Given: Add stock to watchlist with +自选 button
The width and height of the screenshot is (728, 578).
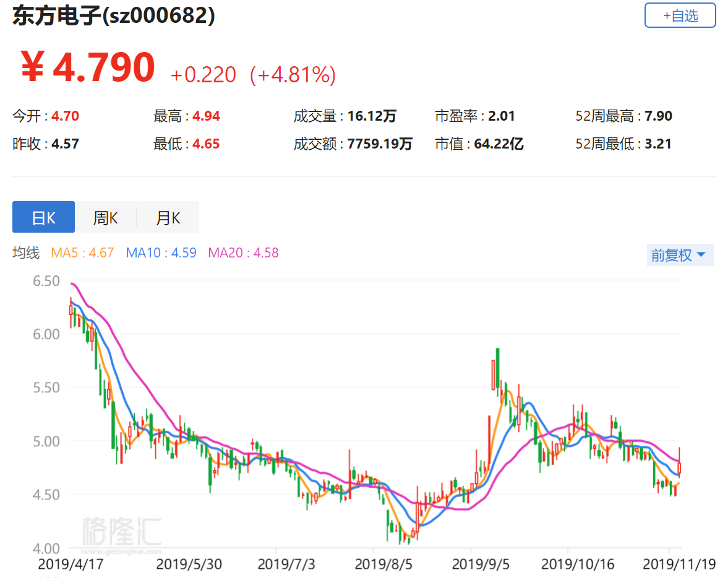Looking at the screenshot, I should [680, 15].
